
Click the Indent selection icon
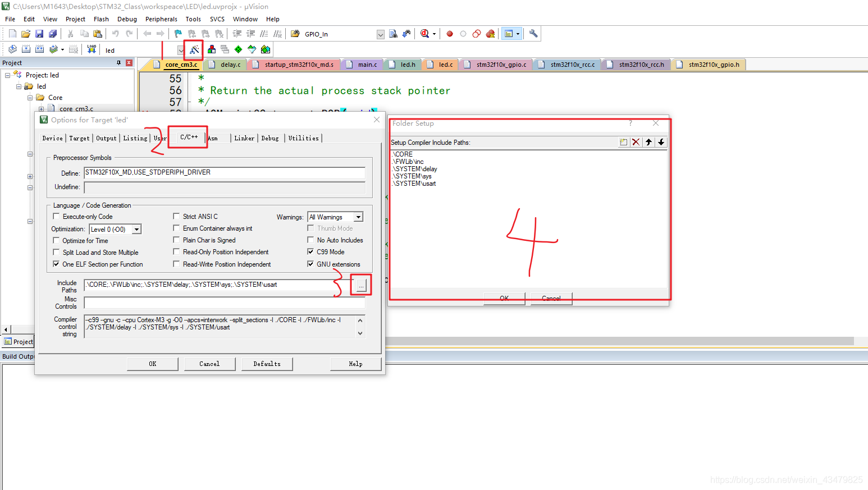point(237,34)
